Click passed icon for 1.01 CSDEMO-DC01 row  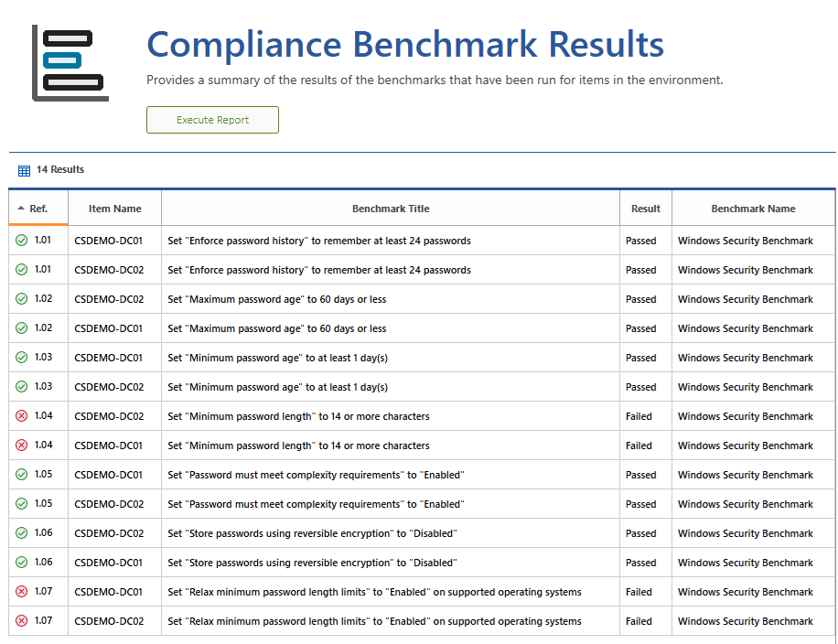[x=21, y=241]
